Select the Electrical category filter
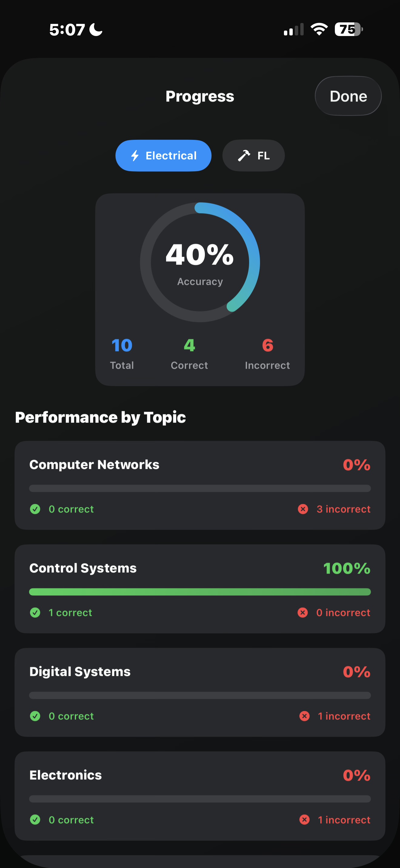Image resolution: width=400 pixels, height=868 pixels. click(x=163, y=155)
